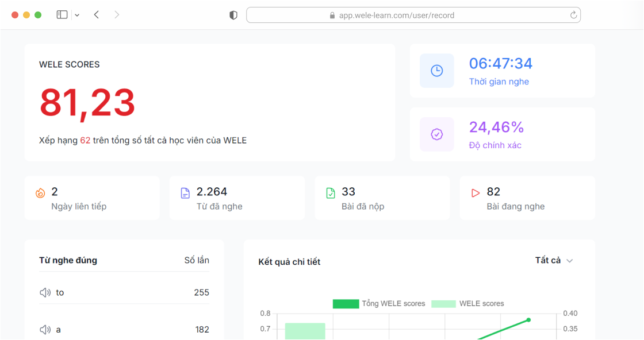Click the green checked-file icon for Bài đã nộp

[x=331, y=193]
